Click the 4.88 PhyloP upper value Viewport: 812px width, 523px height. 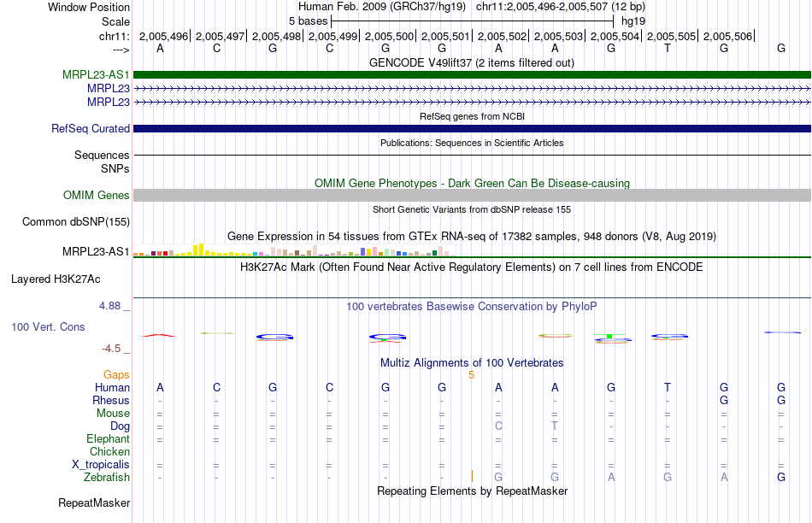coord(109,306)
